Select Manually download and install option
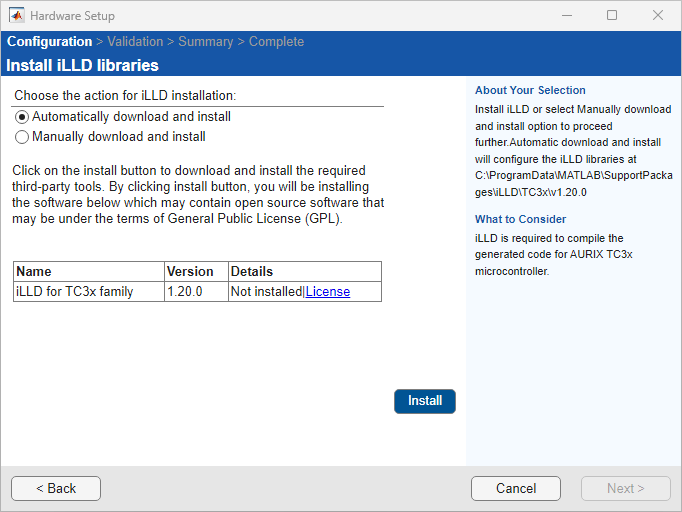682x512 pixels. [x=110, y=137]
